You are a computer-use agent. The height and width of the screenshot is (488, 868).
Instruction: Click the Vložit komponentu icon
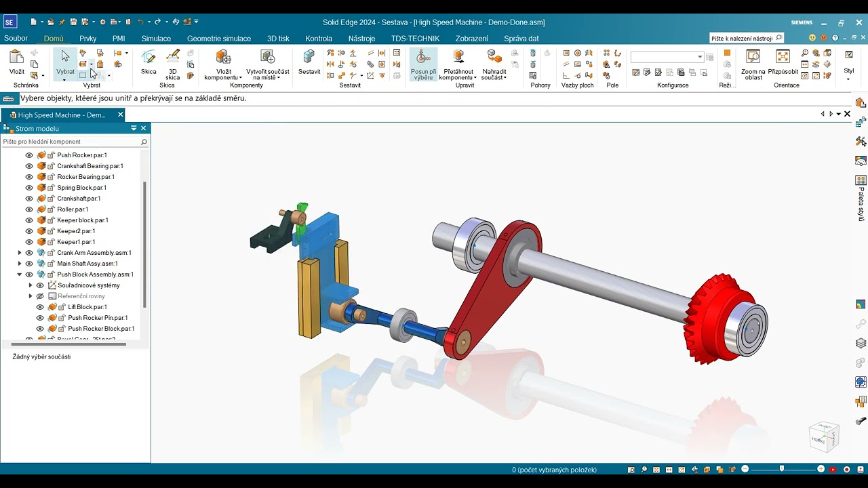(222, 57)
